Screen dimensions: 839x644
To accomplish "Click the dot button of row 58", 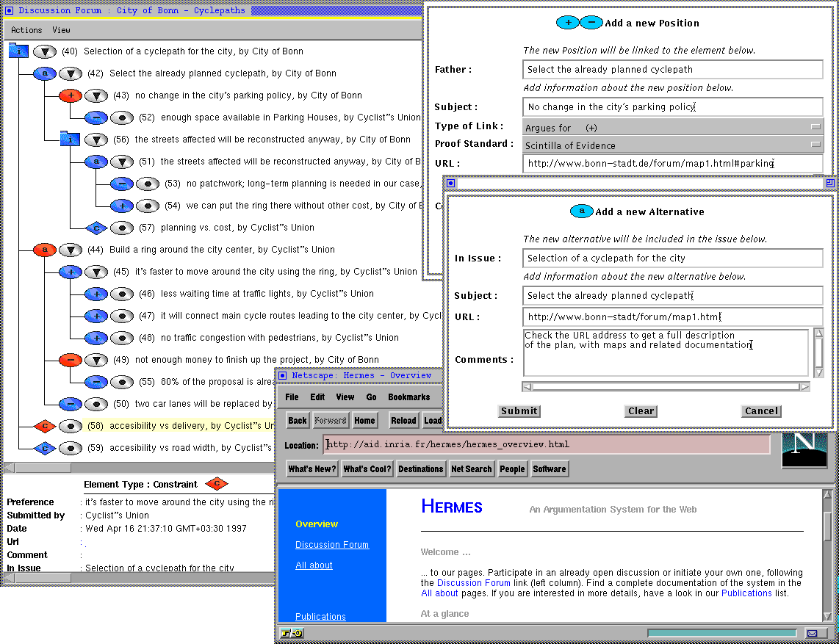I will (70, 427).
